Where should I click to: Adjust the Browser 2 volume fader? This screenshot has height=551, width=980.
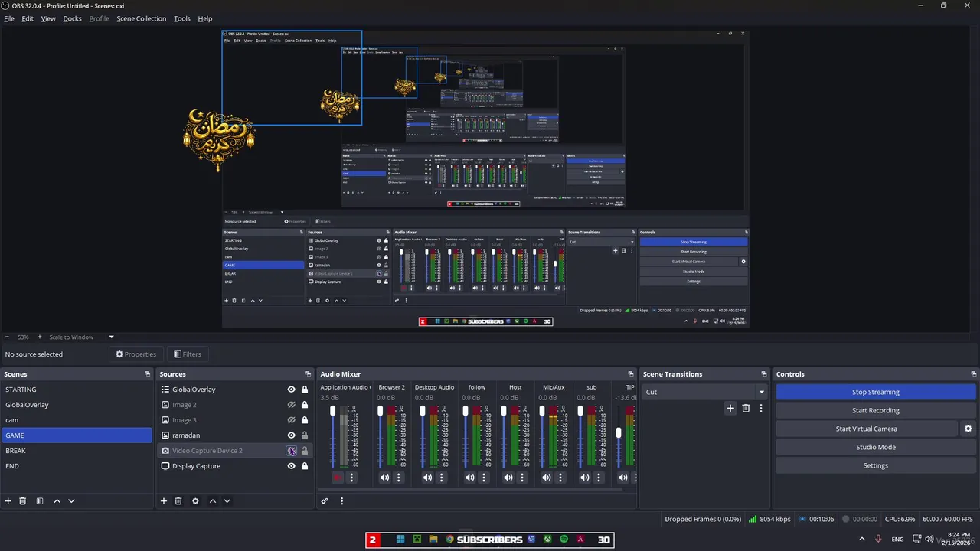pos(380,412)
